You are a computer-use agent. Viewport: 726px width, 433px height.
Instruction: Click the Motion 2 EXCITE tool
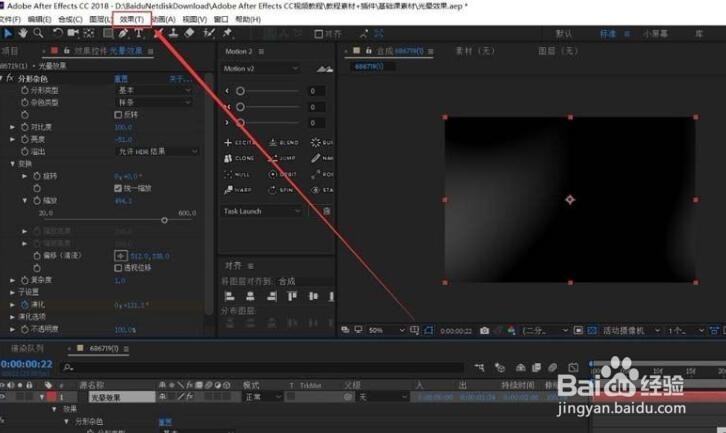point(239,143)
